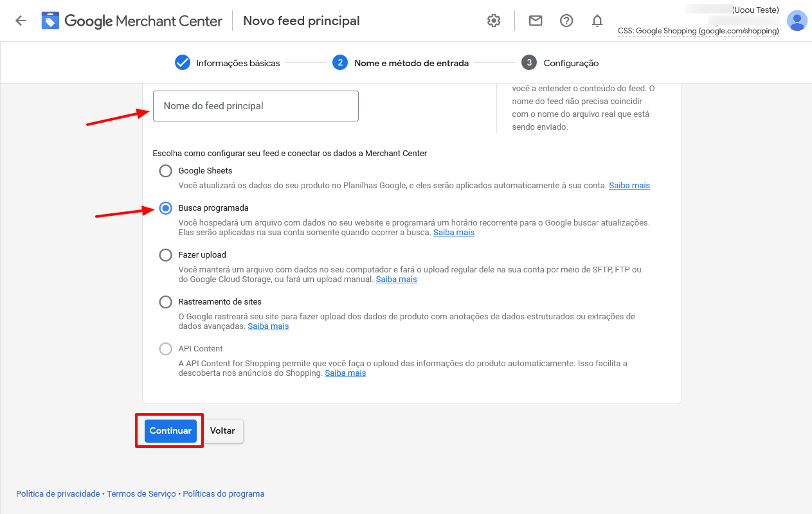Open Saiba mais link for Rastreamento de sites

(268, 326)
